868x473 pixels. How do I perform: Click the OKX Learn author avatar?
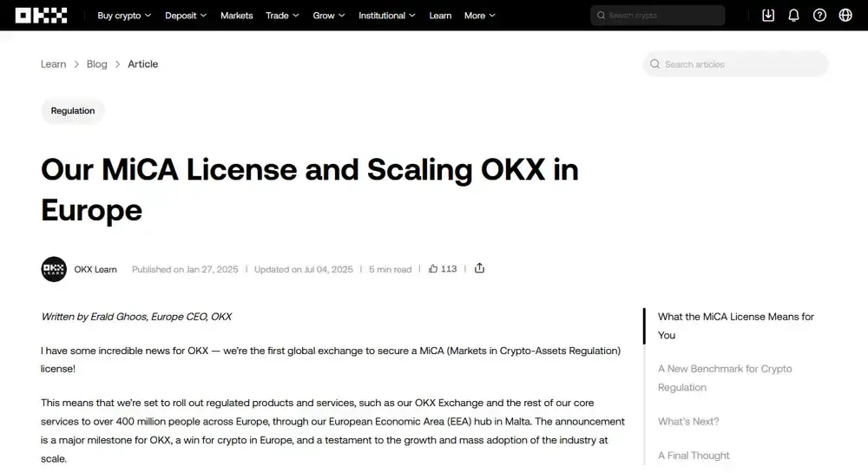click(54, 269)
